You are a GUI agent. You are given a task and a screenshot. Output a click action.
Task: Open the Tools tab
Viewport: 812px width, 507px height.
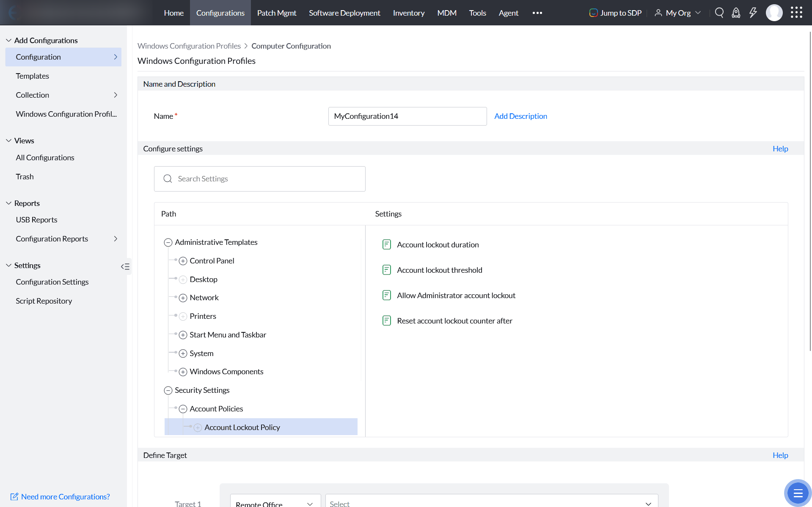point(477,13)
